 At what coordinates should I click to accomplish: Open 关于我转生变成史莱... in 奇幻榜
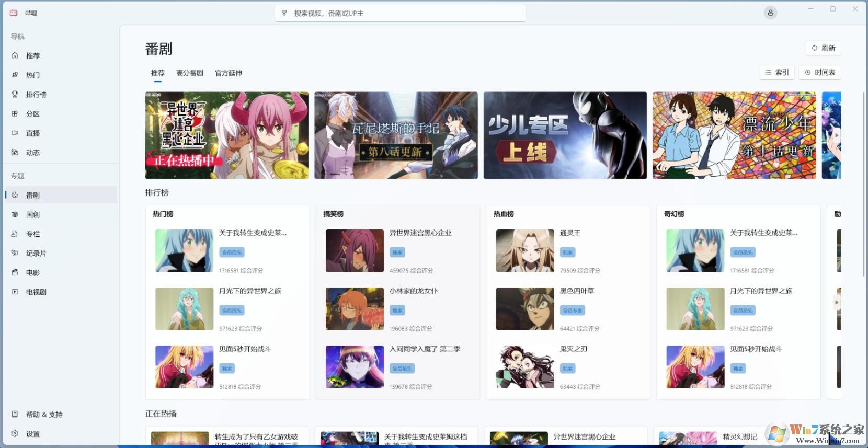click(x=739, y=251)
